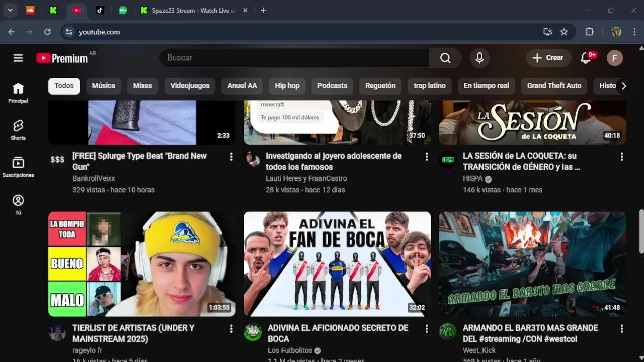Viewport: 644px width, 362px height.
Task: Open browser extensions puzzle icon
Action: [590, 32]
